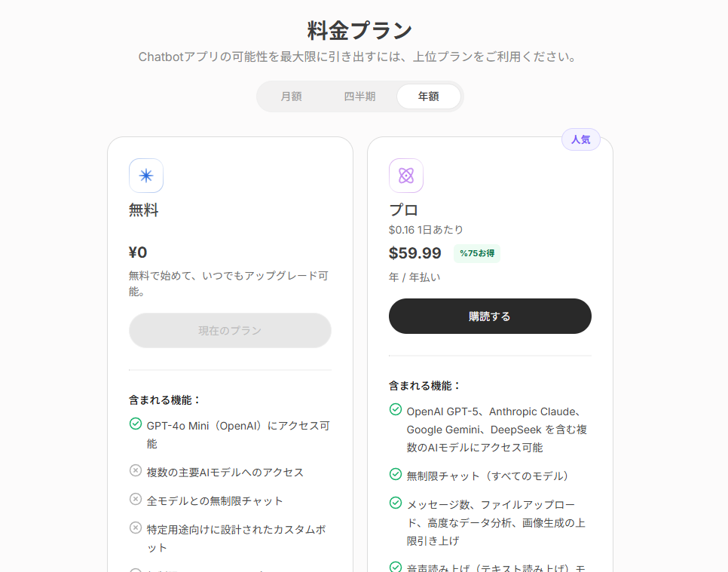Image resolution: width=728 pixels, height=572 pixels.
Task: Click green check beside OpenAI GPT-5 feature
Action: 396,409
